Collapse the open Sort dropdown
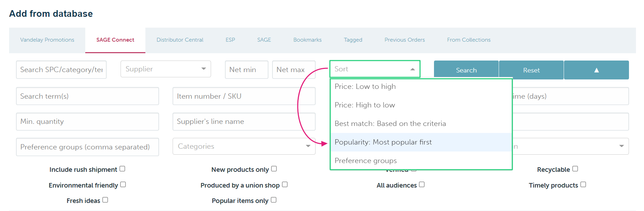 [x=375, y=69]
